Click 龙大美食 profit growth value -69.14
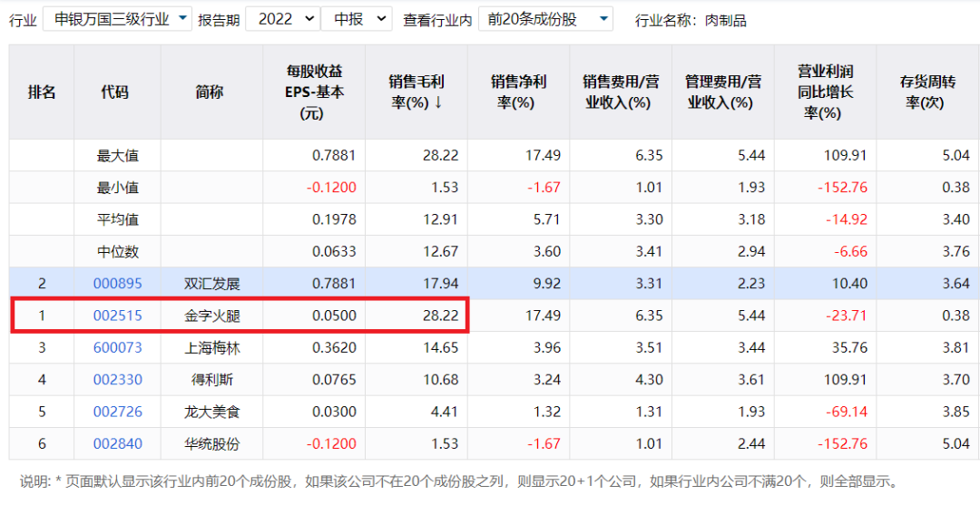The height and width of the screenshot is (505, 980). (846, 412)
